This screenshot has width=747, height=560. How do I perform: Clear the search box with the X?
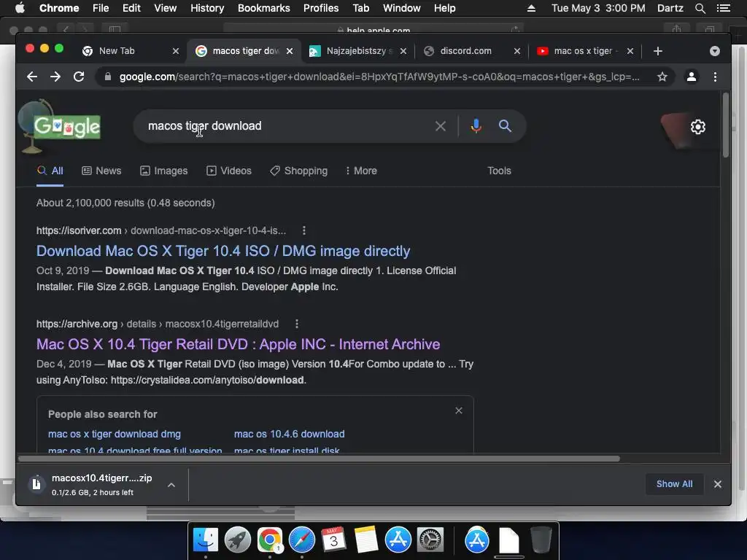(441, 126)
